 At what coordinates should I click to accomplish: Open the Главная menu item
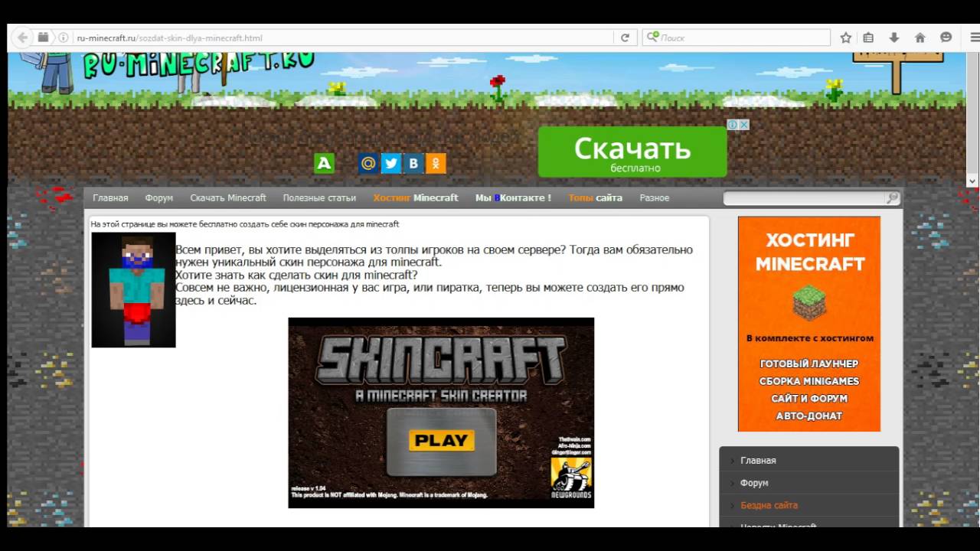click(110, 198)
